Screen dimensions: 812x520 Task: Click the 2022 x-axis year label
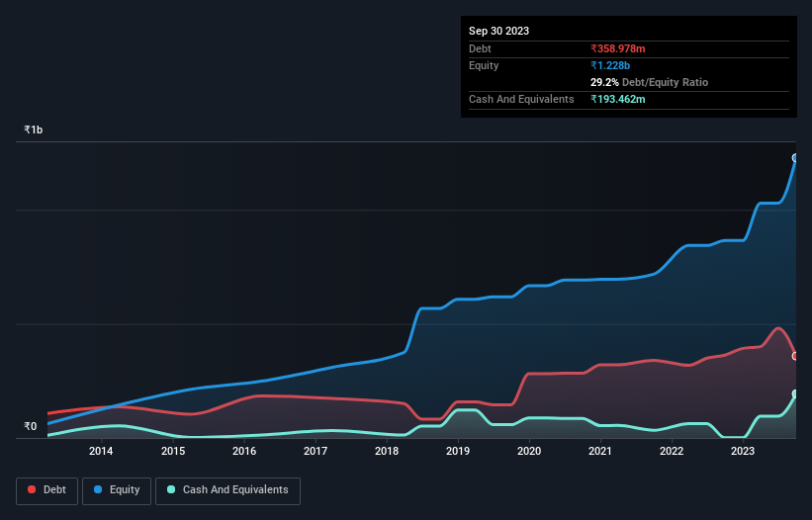tap(672, 451)
